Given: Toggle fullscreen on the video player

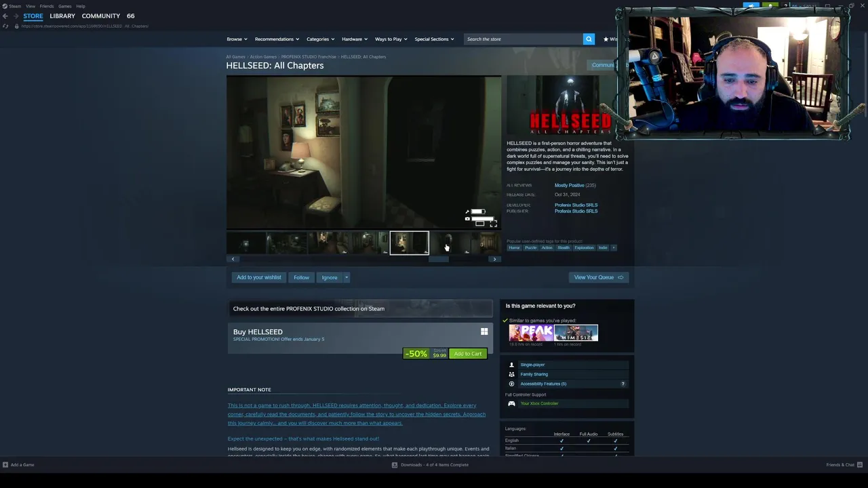Looking at the screenshot, I should pyautogui.click(x=493, y=223).
